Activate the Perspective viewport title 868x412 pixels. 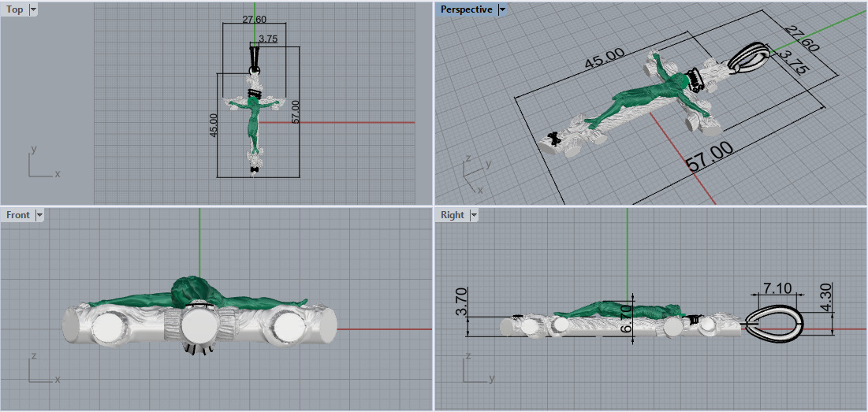[x=466, y=9]
